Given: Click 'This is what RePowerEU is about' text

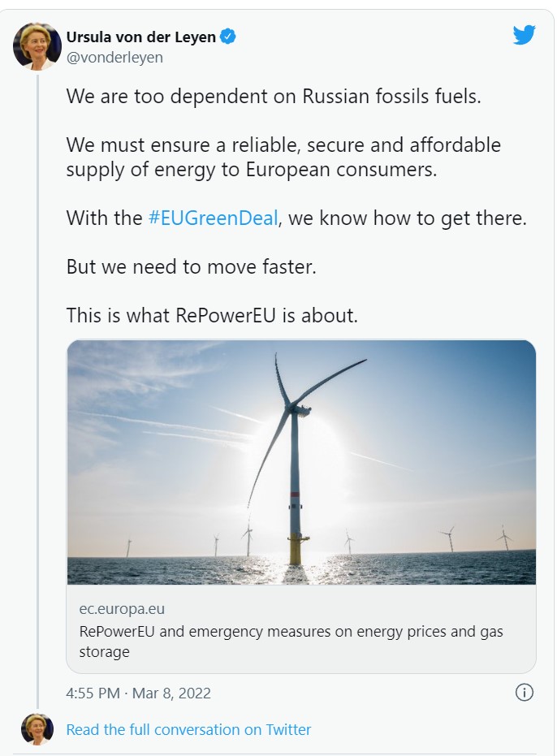Looking at the screenshot, I should (212, 315).
